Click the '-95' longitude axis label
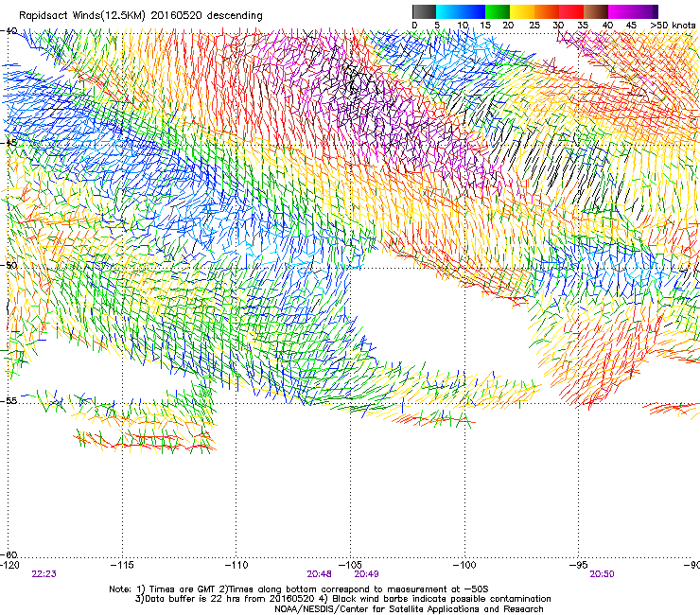Image resolution: width=700 pixels, height=615 pixels. [x=579, y=565]
